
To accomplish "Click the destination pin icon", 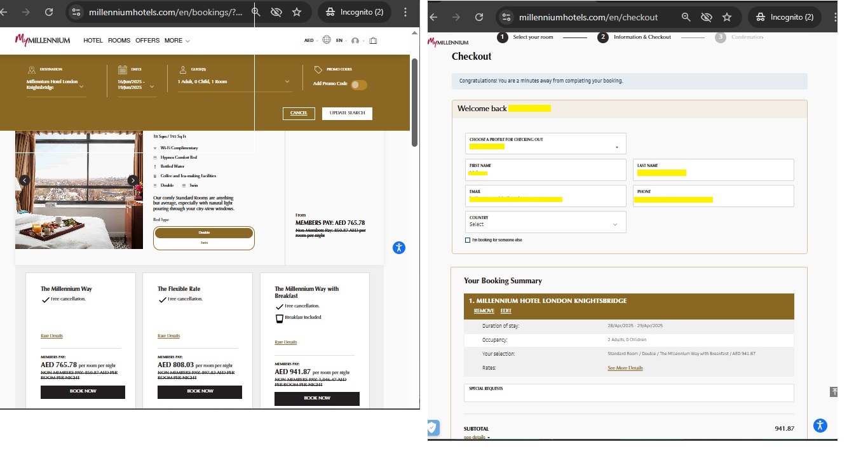I will pyautogui.click(x=31, y=70).
